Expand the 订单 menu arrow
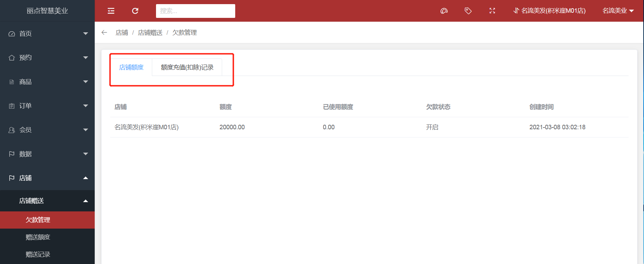 tap(86, 106)
